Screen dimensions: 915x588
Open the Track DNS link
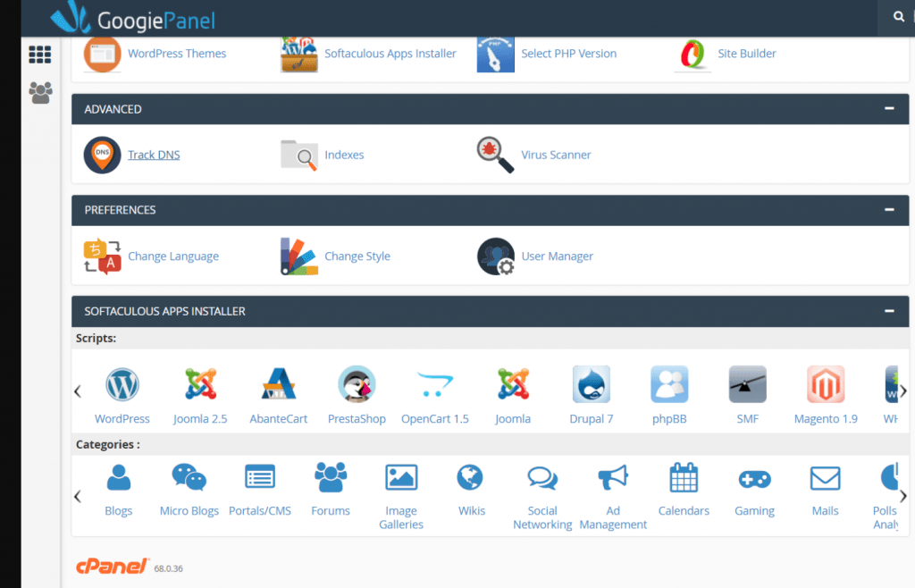tap(154, 154)
